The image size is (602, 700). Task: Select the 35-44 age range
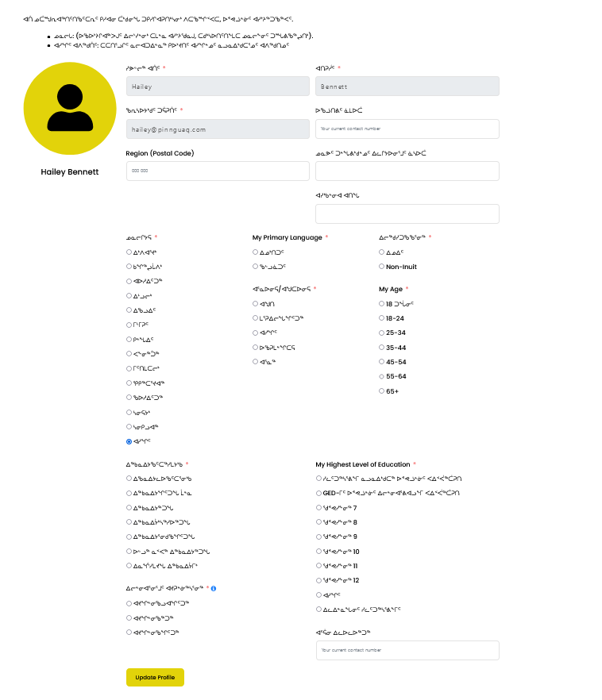point(382,348)
